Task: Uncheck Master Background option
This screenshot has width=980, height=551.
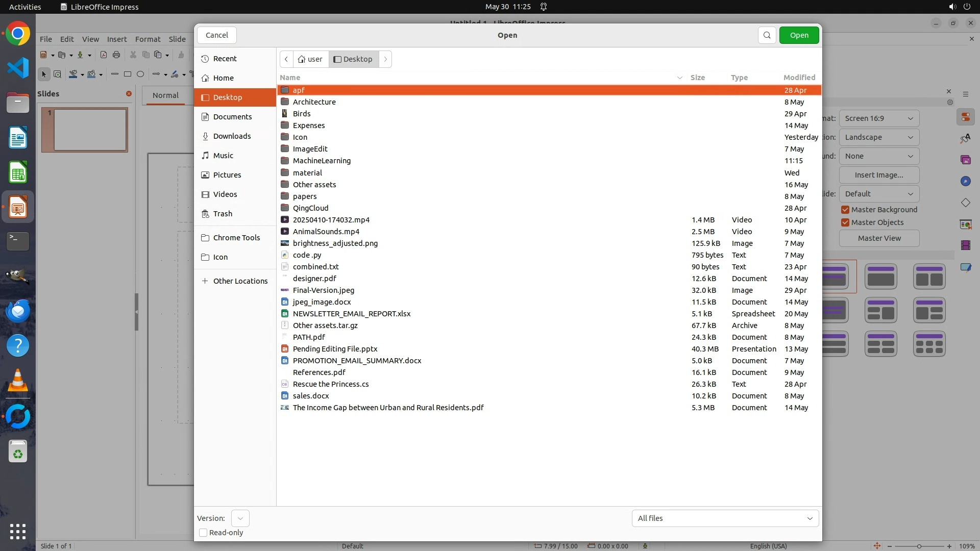Action: coord(845,210)
